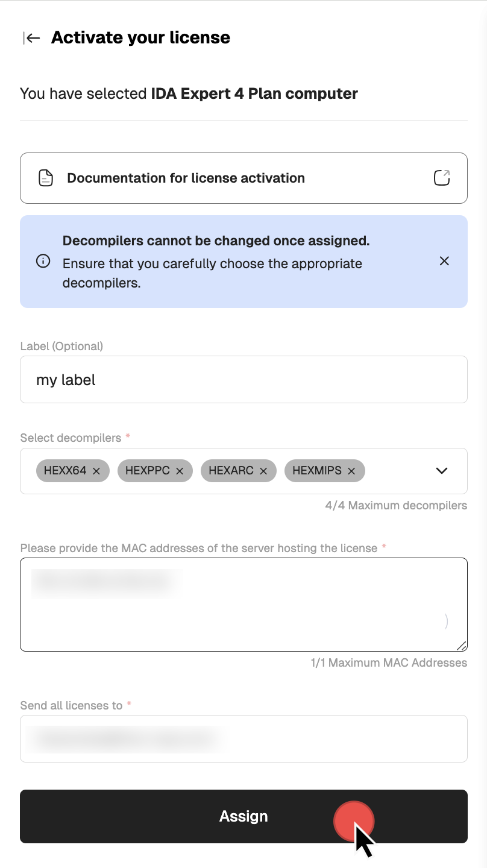The width and height of the screenshot is (487, 868).
Task: Click the Label input containing my label
Action: 243,380
